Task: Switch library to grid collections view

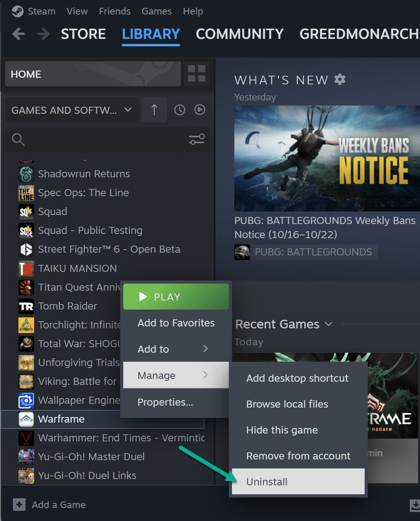Action: click(197, 73)
